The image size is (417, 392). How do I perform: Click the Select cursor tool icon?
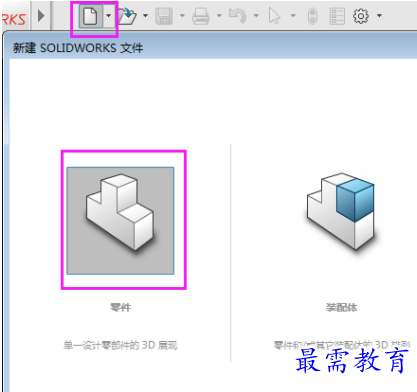point(275,16)
